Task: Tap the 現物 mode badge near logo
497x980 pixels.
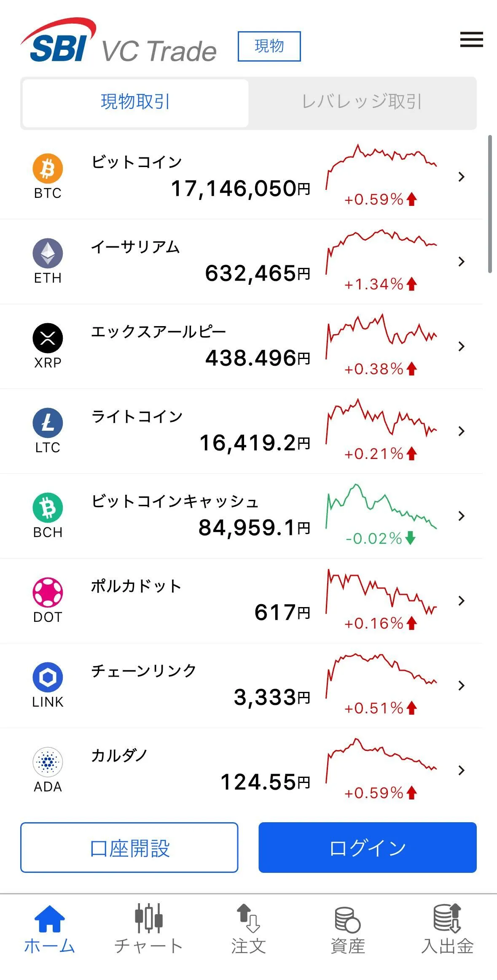Action: click(x=269, y=46)
